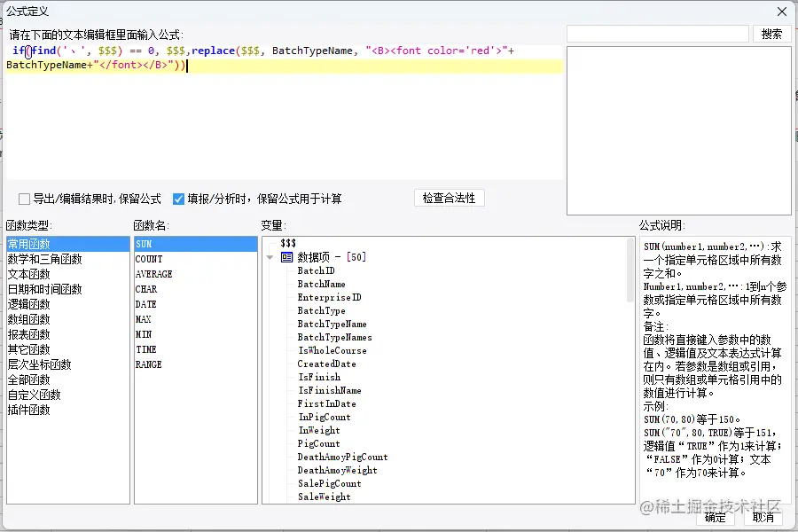Select the InWeight variable
The image size is (798, 532).
pyautogui.click(x=319, y=430)
